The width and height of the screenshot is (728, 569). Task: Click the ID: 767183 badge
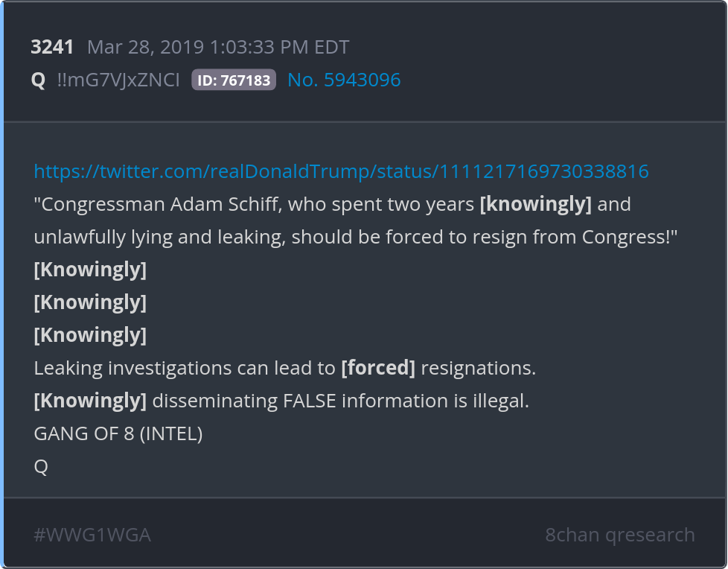coord(234,80)
